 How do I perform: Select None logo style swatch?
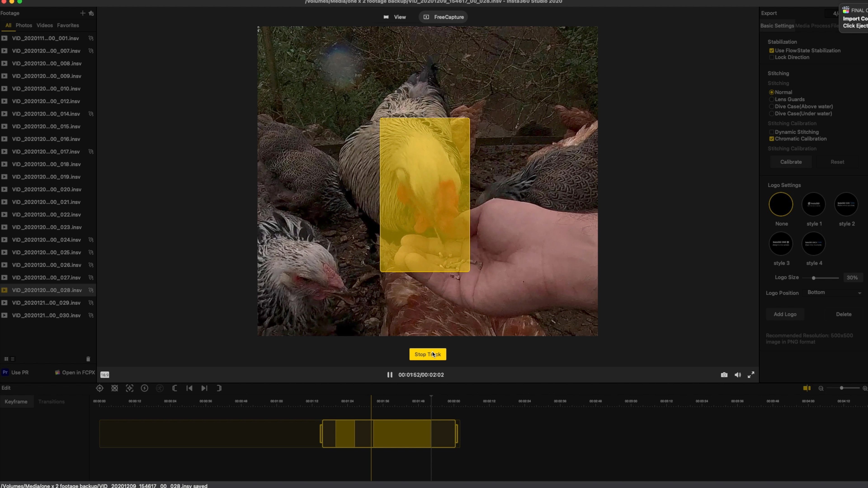point(781,204)
